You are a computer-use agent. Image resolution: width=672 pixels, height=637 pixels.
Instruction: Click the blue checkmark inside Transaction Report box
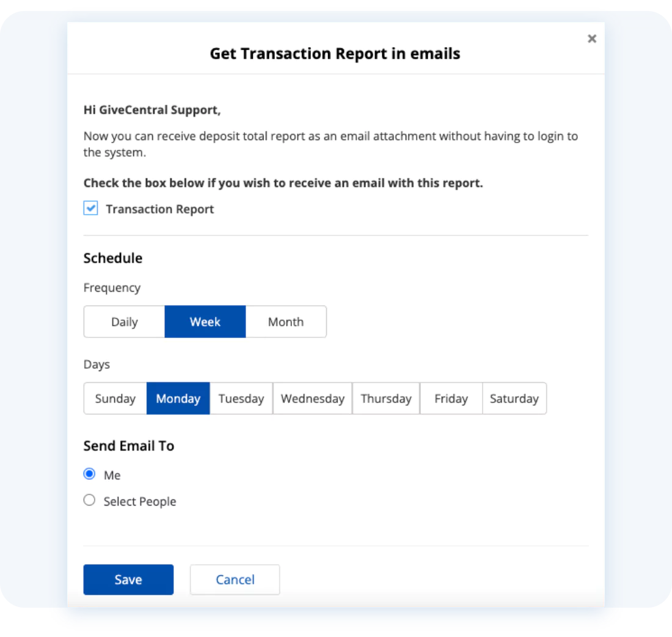[x=90, y=208]
